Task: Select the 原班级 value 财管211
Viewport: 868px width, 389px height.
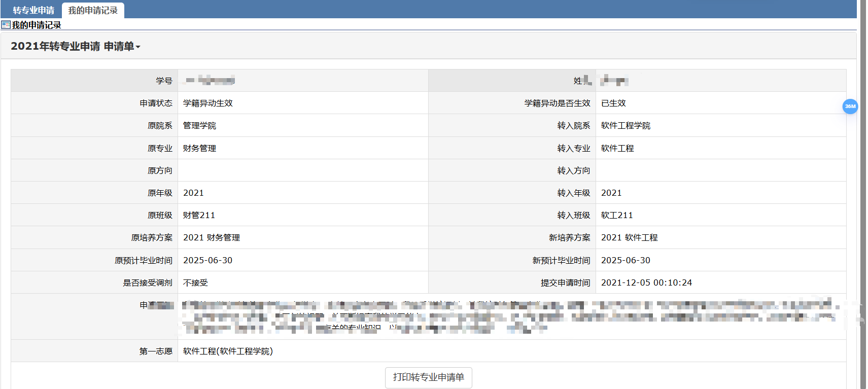Action: click(199, 215)
